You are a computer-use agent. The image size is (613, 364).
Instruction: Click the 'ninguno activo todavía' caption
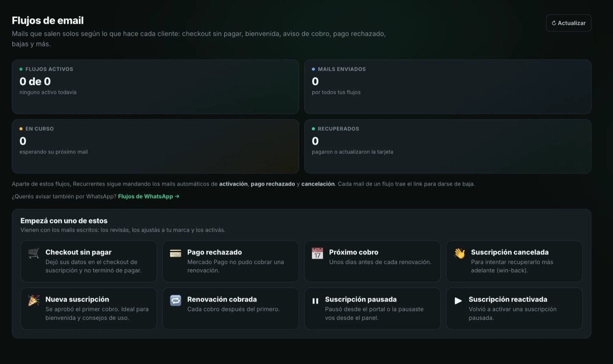coord(48,92)
